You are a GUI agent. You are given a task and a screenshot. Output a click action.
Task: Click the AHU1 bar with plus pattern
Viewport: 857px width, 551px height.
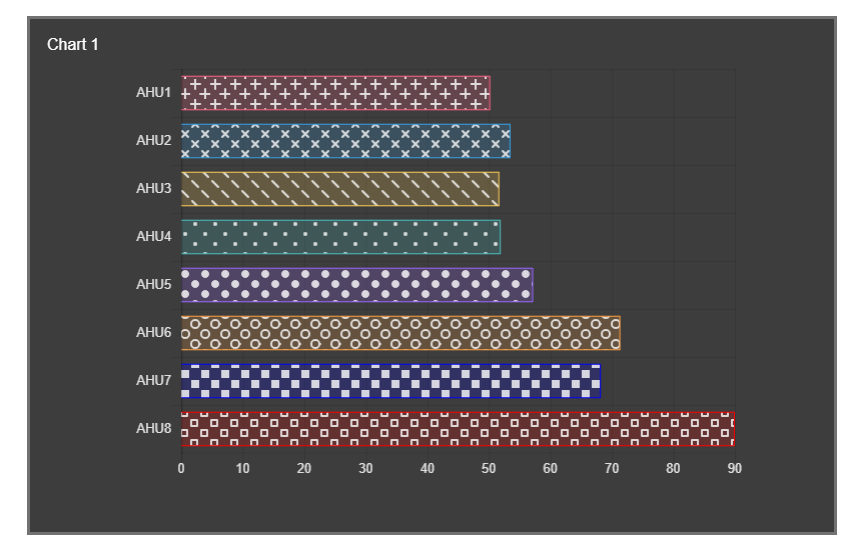[x=335, y=93]
